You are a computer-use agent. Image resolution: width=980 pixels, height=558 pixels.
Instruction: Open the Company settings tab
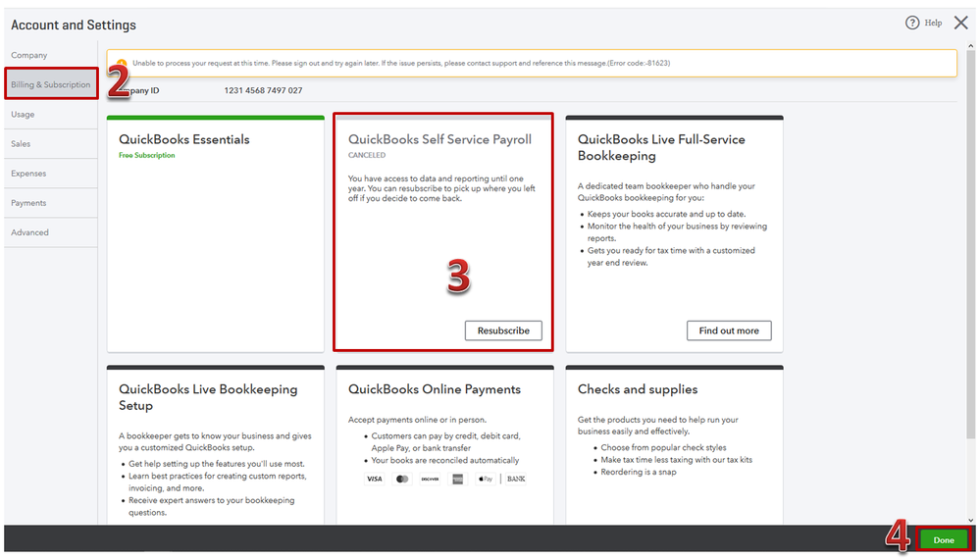click(28, 55)
